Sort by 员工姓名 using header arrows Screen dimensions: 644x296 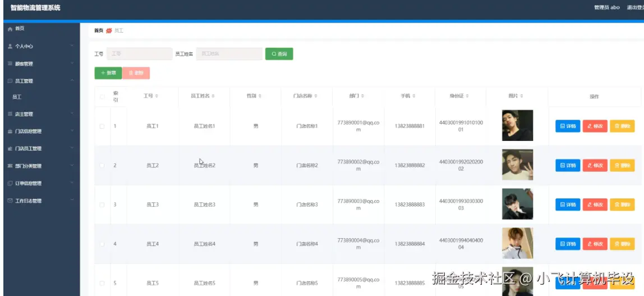[x=213, y=96]
